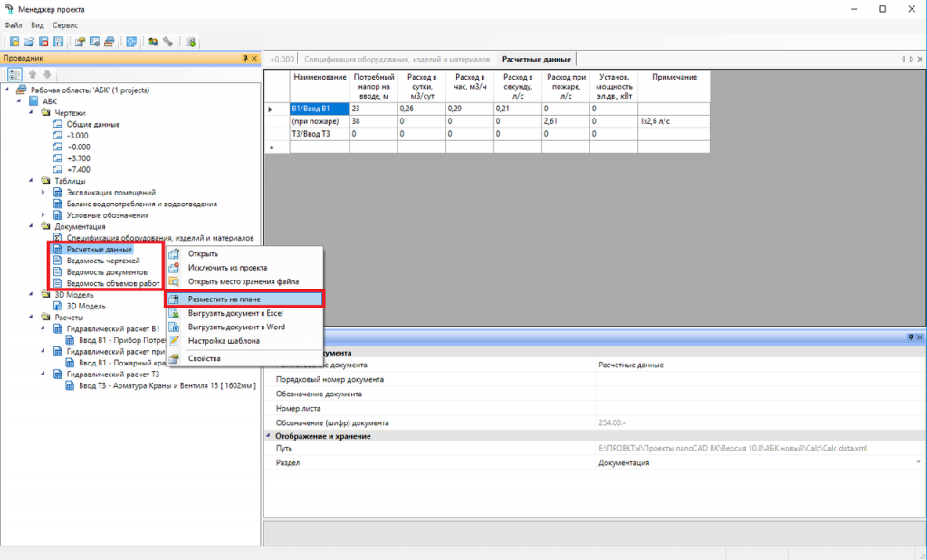
Task: Select Ведомость чертежей in tree
Action: (103, 261)
